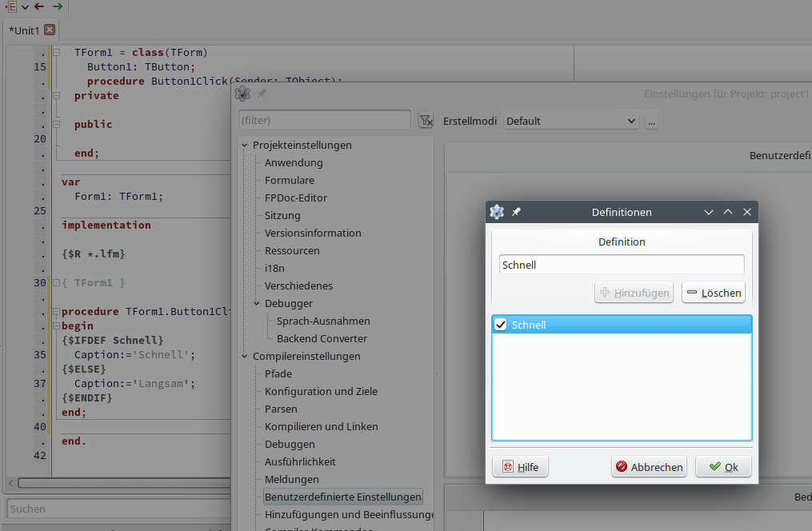The image size is (812, 531).
Task: Click the editor horizontal scrollbar
Action: pyautogui.click(x=124, y=483)
